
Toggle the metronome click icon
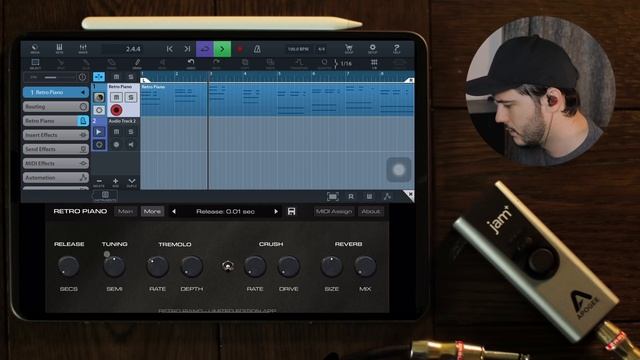pos(257,49)
